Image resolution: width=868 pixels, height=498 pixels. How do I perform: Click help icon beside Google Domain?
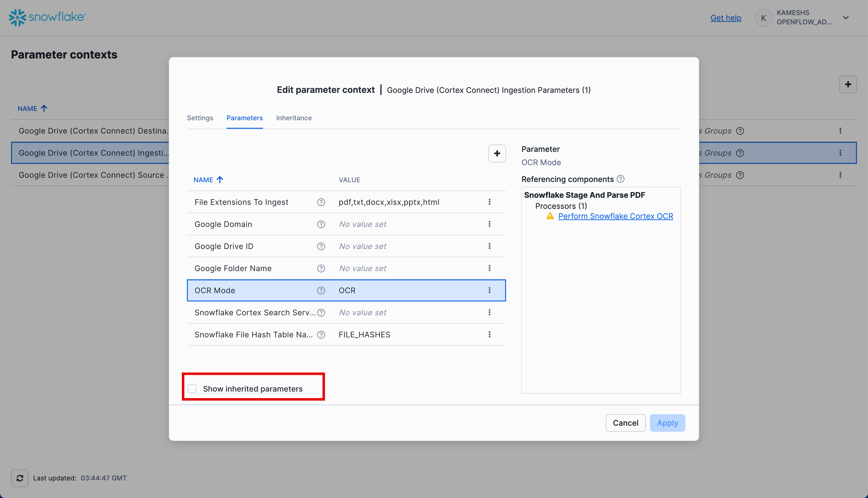pyautogui.click(x=321, y=224)
